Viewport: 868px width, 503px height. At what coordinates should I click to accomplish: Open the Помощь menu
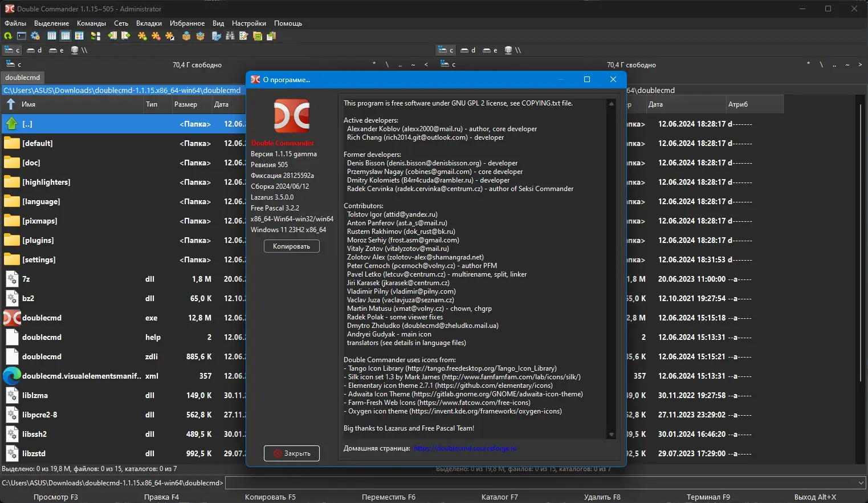click(x=288, y=23)
